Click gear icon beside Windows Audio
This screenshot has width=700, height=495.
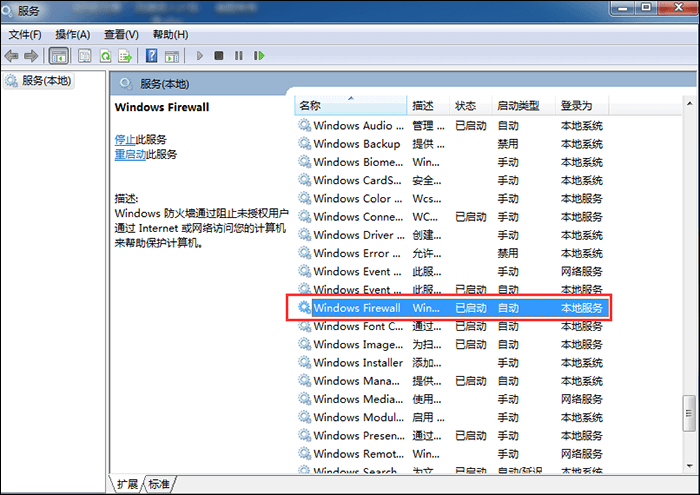tap(304, 125)
